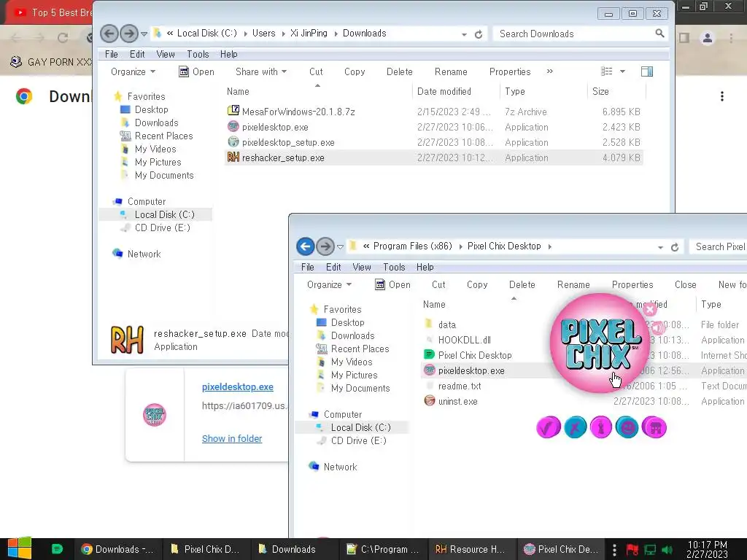747x560 pixels.
Task: Open recent locations dropdown in Downloads navigation
Action: click(x=144, y=34)
